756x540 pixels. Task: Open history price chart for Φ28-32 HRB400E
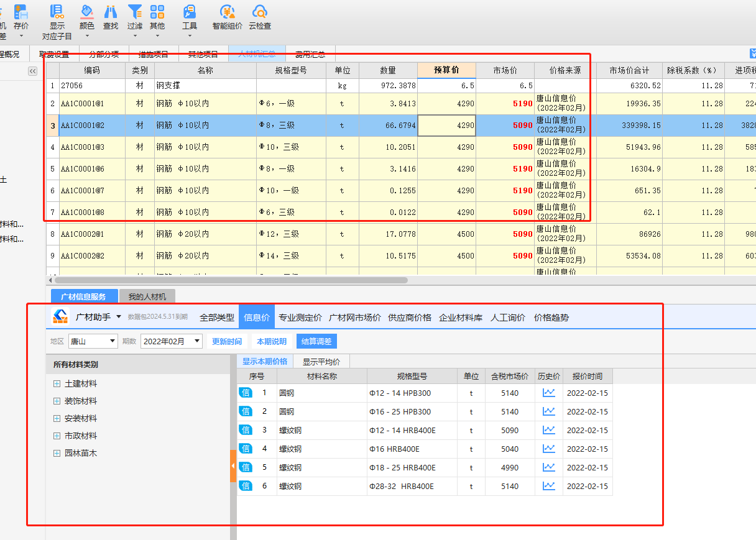(548, 486)
